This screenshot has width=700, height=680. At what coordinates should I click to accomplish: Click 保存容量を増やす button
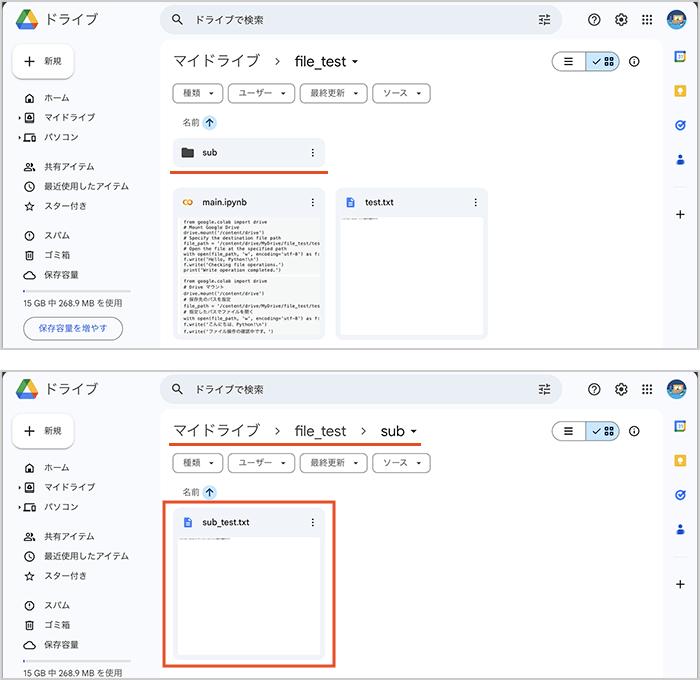[x=73, y=329]
